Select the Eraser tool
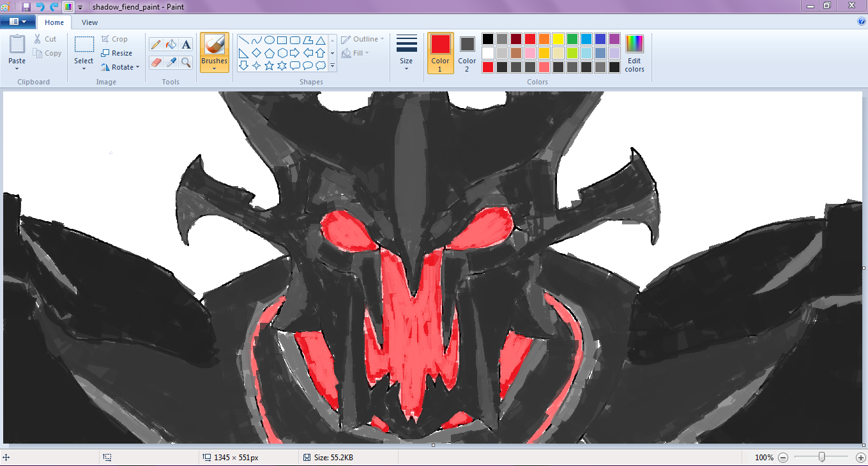This screenshot has width=868, height=466. [x=156, y=62]
